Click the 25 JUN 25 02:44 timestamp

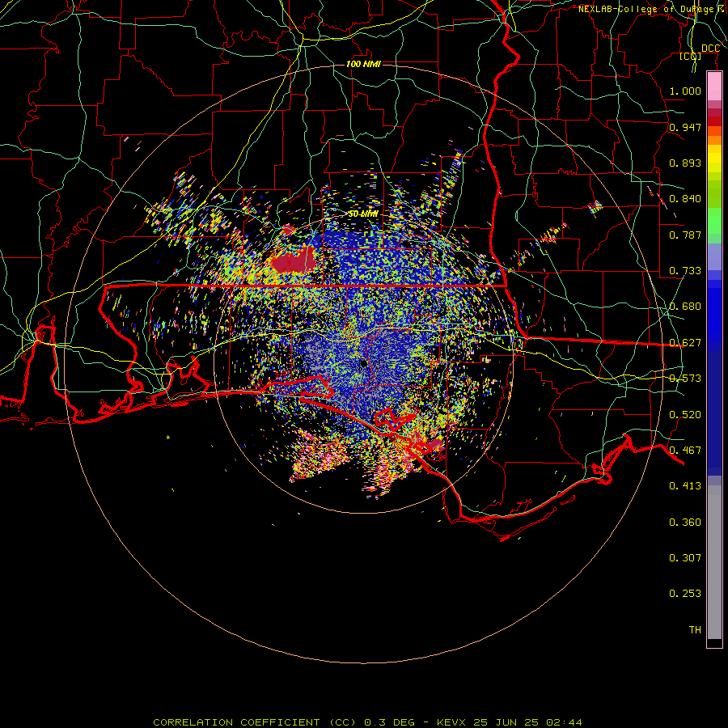tap(527, 722)
